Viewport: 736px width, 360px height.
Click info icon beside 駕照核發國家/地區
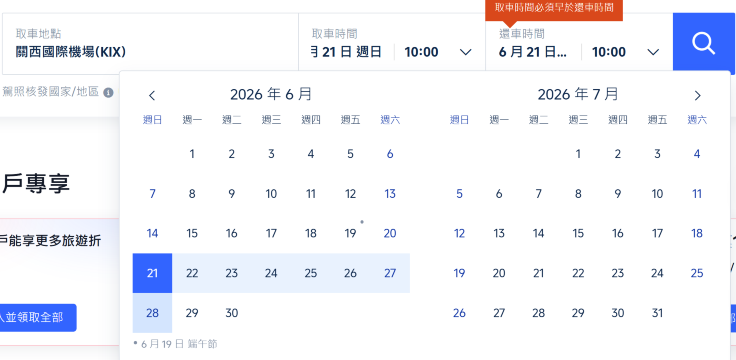tap(108, 92)
